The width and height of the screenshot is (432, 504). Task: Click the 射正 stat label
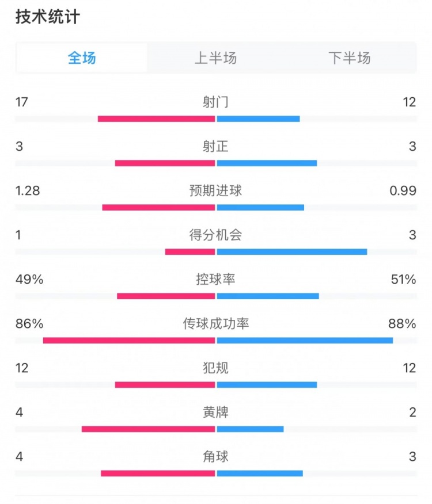[215, 147]
